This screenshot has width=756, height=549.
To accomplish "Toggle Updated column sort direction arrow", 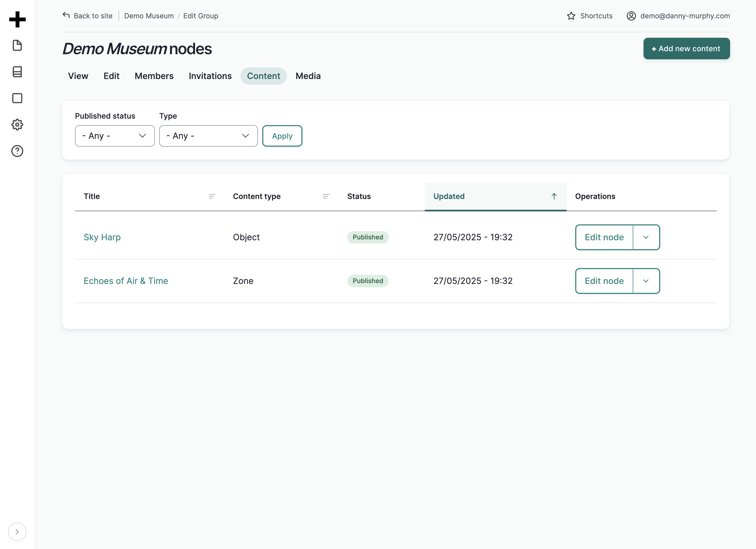I will pos(554,196).
